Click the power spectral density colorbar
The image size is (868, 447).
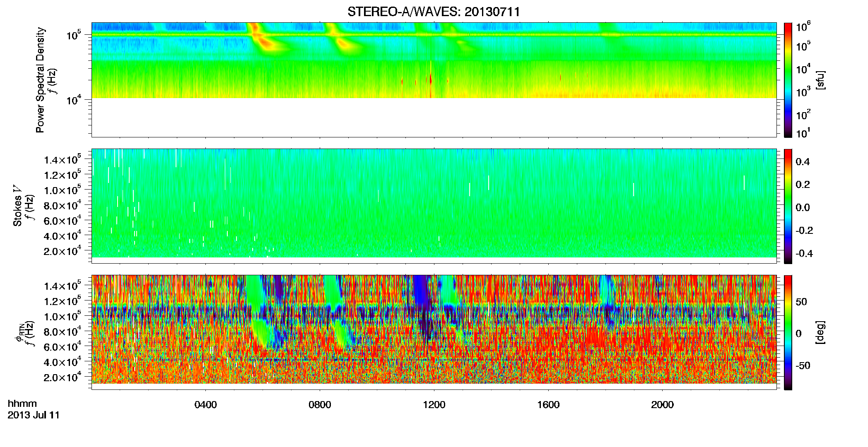(788, 80)
